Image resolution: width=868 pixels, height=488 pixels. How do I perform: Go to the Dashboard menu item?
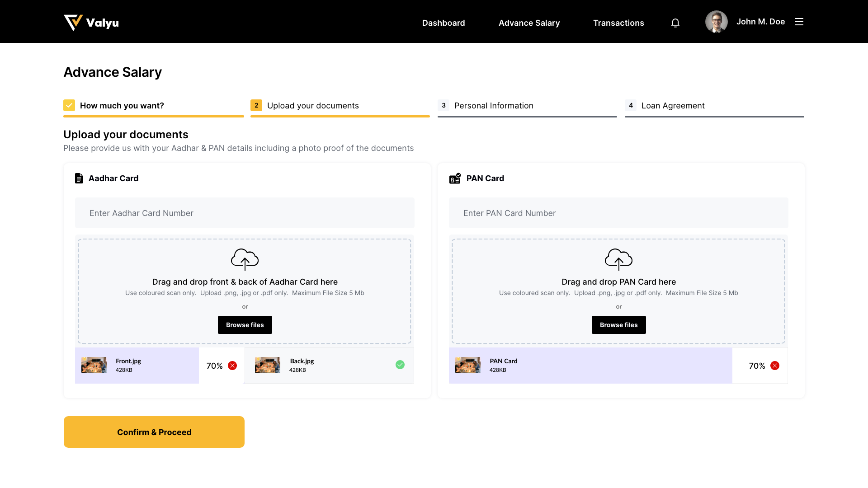(443, 23)
